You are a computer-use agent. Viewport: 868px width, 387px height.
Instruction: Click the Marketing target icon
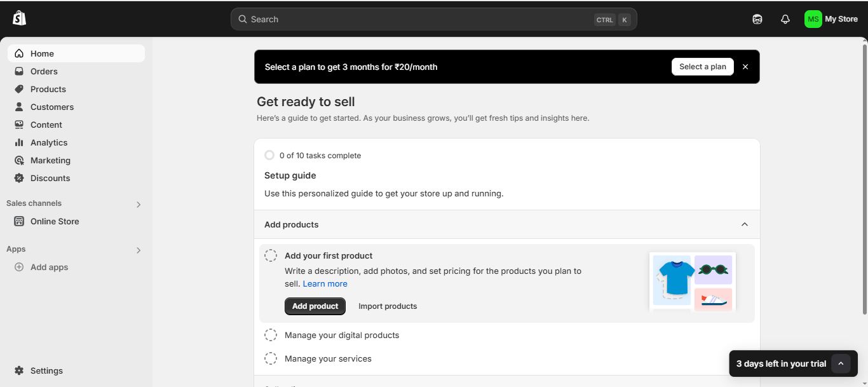point(19,160)
